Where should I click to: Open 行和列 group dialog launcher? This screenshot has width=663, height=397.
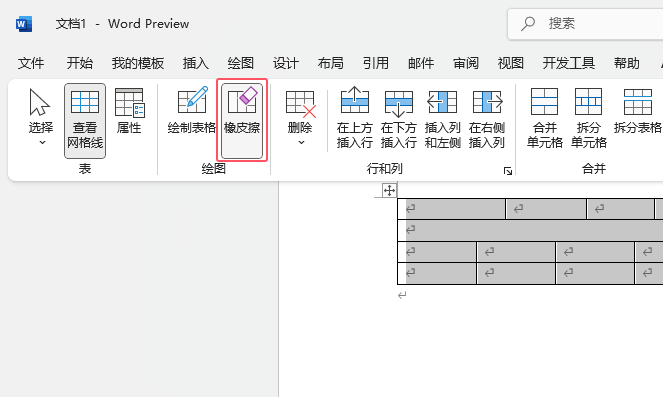[x=508, y=171]
